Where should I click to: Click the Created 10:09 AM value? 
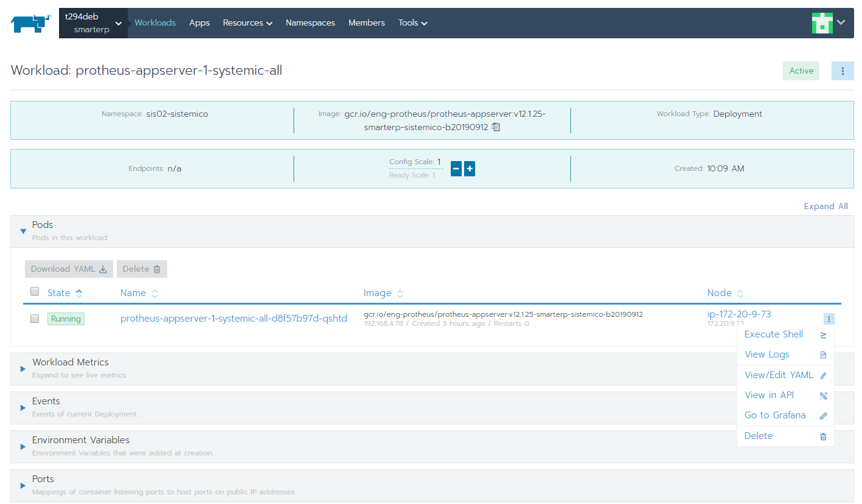[x=726, y=168]
